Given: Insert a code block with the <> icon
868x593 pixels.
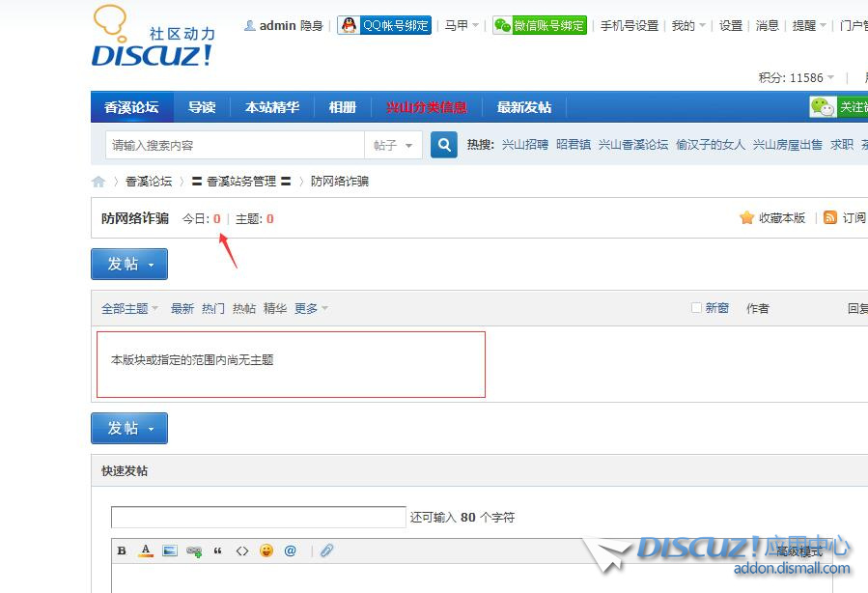Looking at the screenshot, I should click(x=242, y=551).
